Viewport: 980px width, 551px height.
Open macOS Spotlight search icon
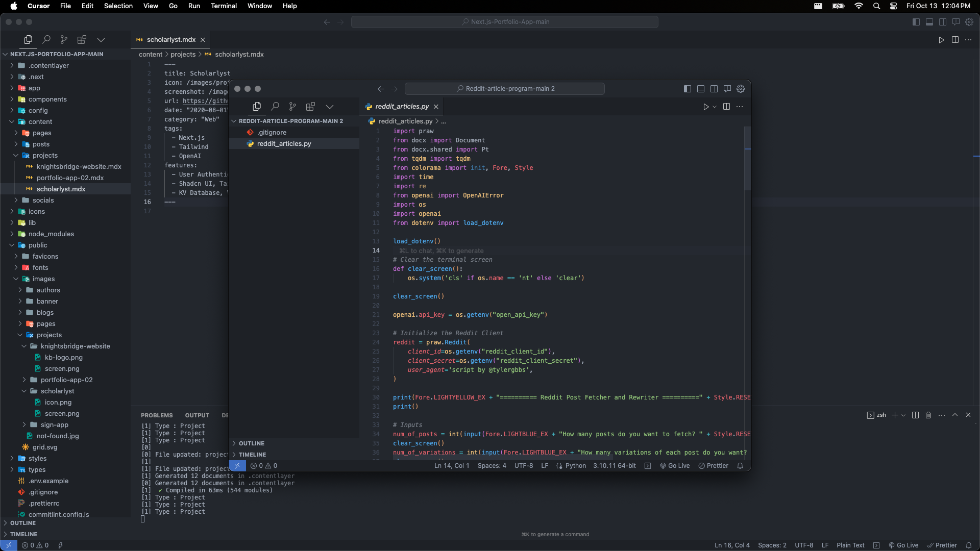tap(876, 6)
